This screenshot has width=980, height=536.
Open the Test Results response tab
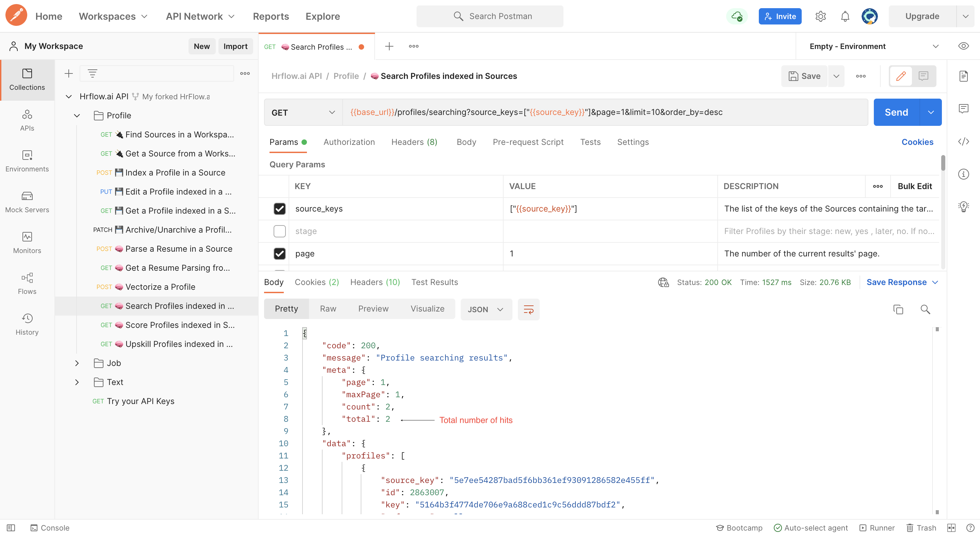pyautogui.click(x=435, y=282)
